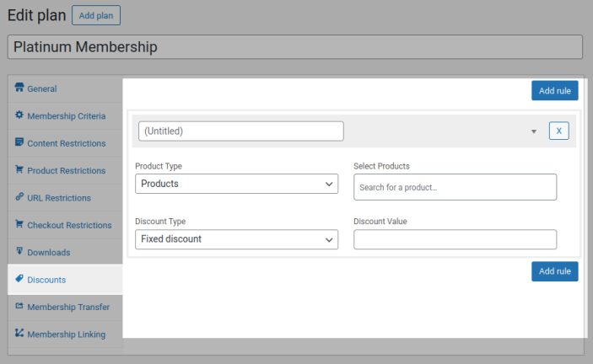593x364 pixels.
Task: Click the Downloads icon in sidebar
Action: [x=19, y=251]
